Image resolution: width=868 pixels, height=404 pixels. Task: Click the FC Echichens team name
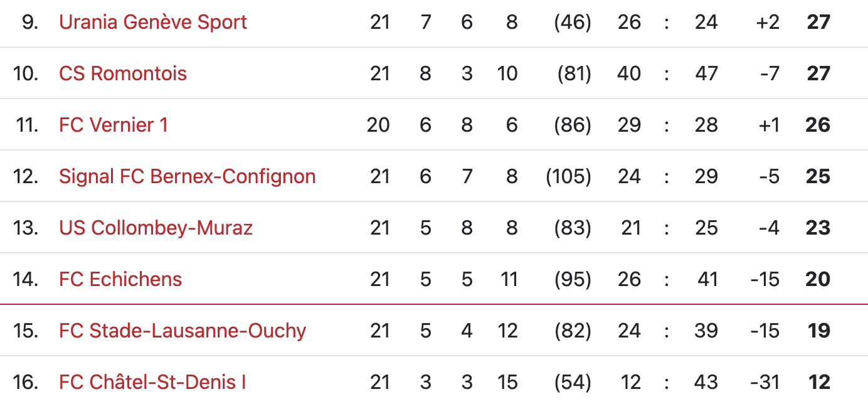120,279
